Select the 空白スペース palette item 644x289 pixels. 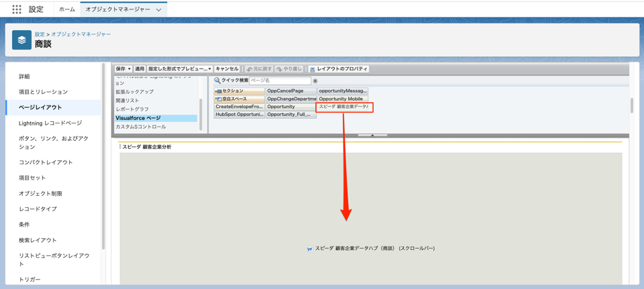pyautogui.click(x=239, y=99)
